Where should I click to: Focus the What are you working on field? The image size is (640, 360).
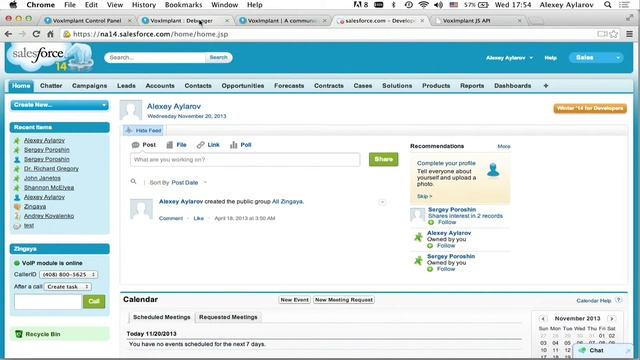coord(245,160)
